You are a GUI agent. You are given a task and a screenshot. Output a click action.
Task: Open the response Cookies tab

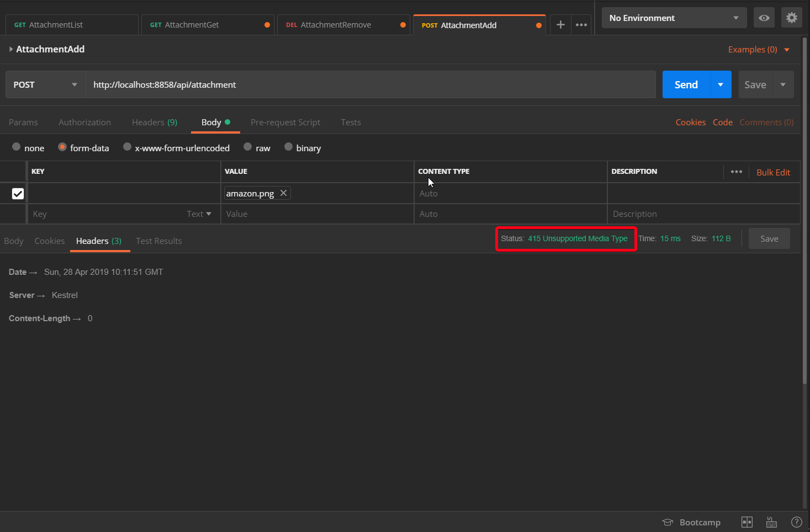50,241
